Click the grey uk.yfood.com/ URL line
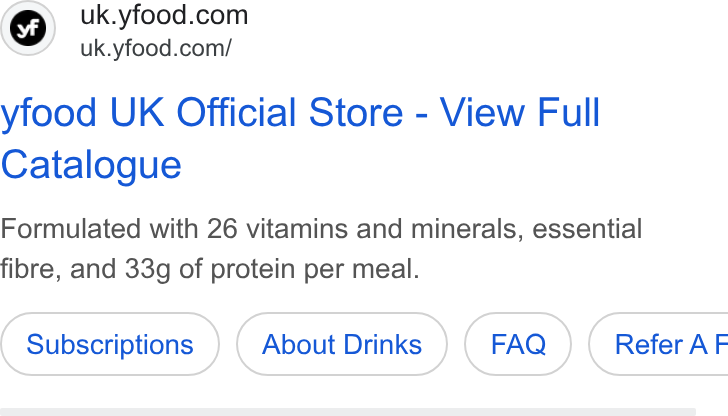The width and height of the screenshot is (728, 416). (156, 48)
